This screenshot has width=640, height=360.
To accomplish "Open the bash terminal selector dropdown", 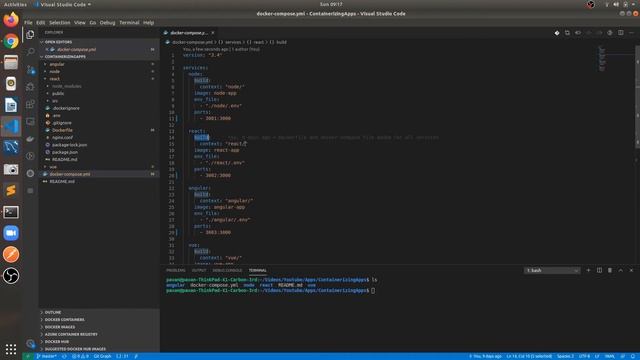I will click(x=552, y=271).
